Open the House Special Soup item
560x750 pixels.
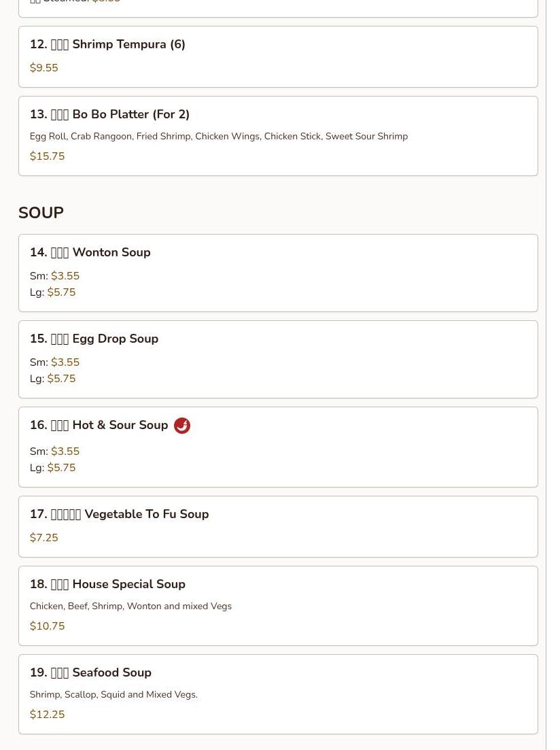pyautogui.click(x=278, y=606)
